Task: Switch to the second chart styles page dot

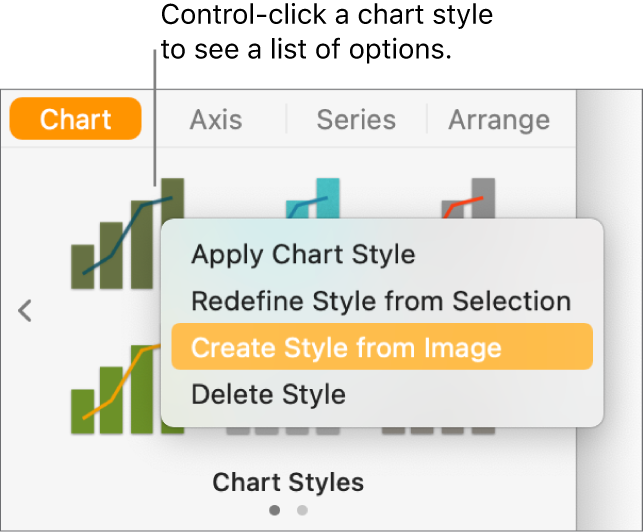Action: 302,510
